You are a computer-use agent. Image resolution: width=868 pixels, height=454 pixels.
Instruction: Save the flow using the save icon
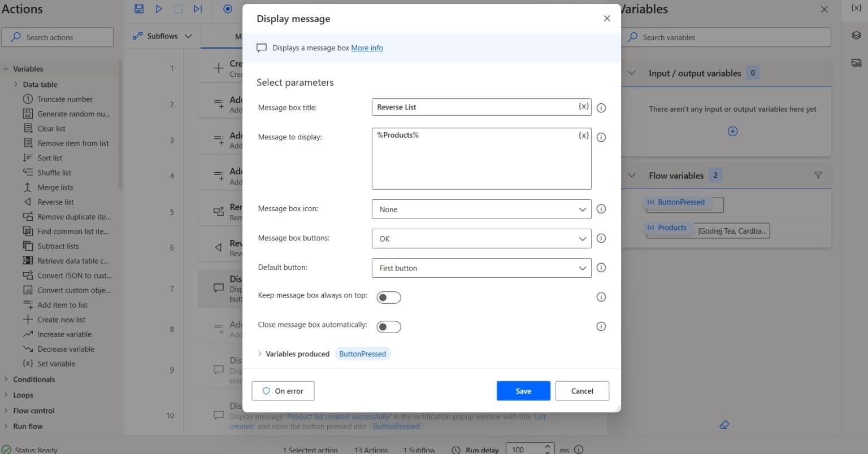click(x=138, y=8)
